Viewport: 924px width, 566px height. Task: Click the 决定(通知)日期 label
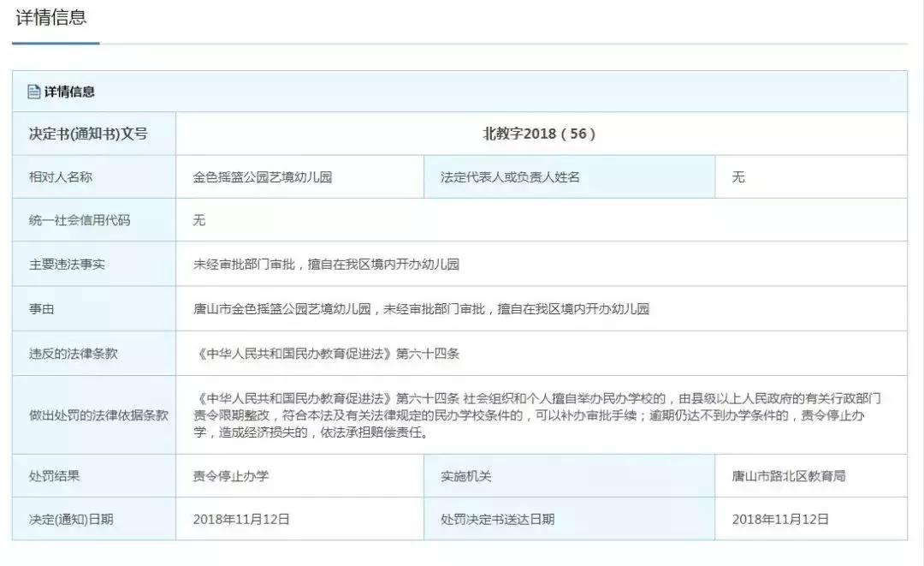(71, 520)
